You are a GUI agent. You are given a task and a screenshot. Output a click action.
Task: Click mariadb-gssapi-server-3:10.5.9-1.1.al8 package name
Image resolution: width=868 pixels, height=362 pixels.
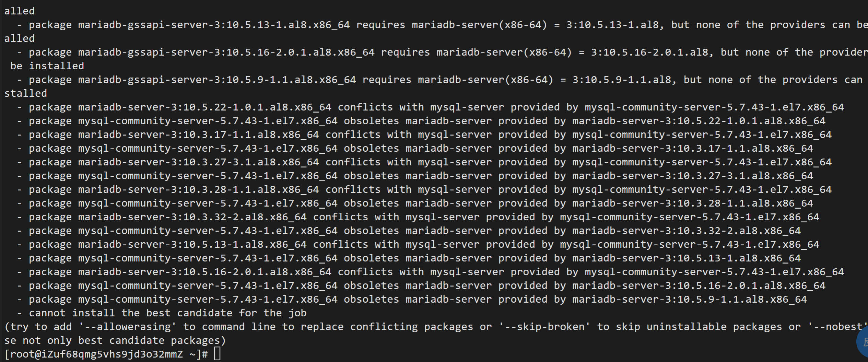[x=217, y=80]
